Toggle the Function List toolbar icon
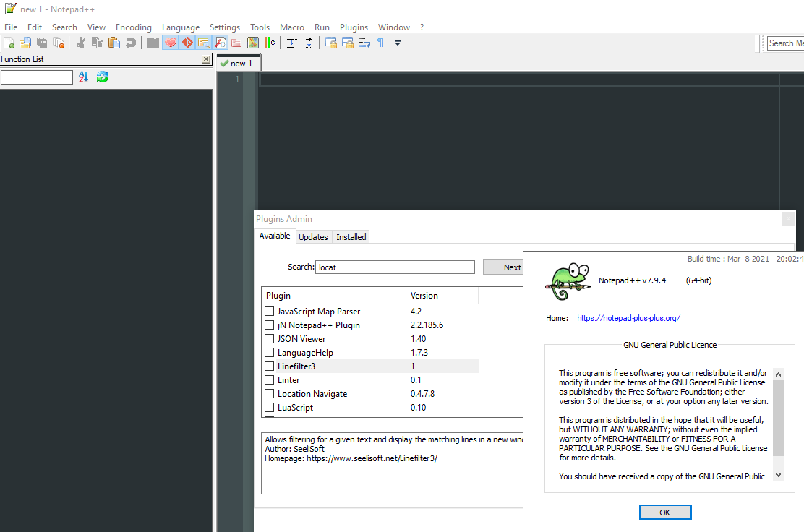 coord(220,43)
